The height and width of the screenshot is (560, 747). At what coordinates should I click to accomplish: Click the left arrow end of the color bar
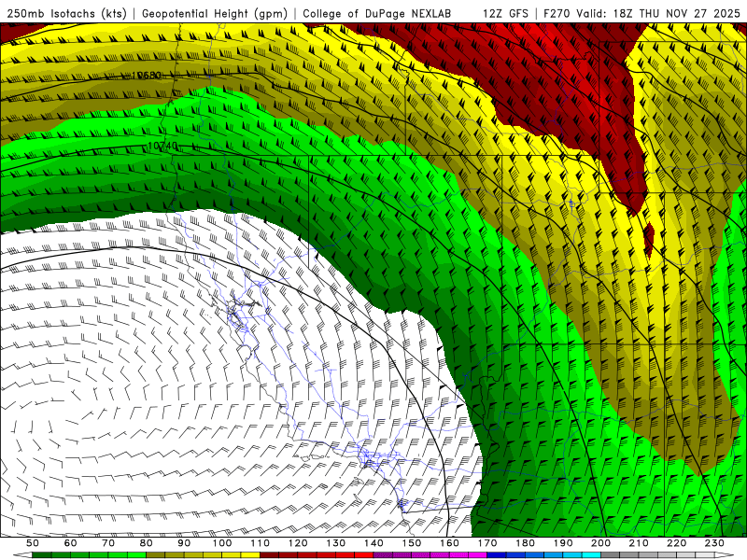[22, 555]
